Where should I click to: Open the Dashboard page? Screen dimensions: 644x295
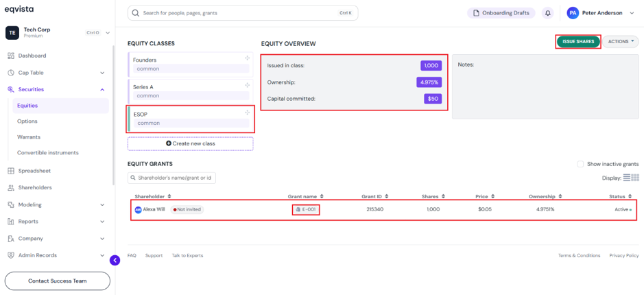click(x=32, y=56)
